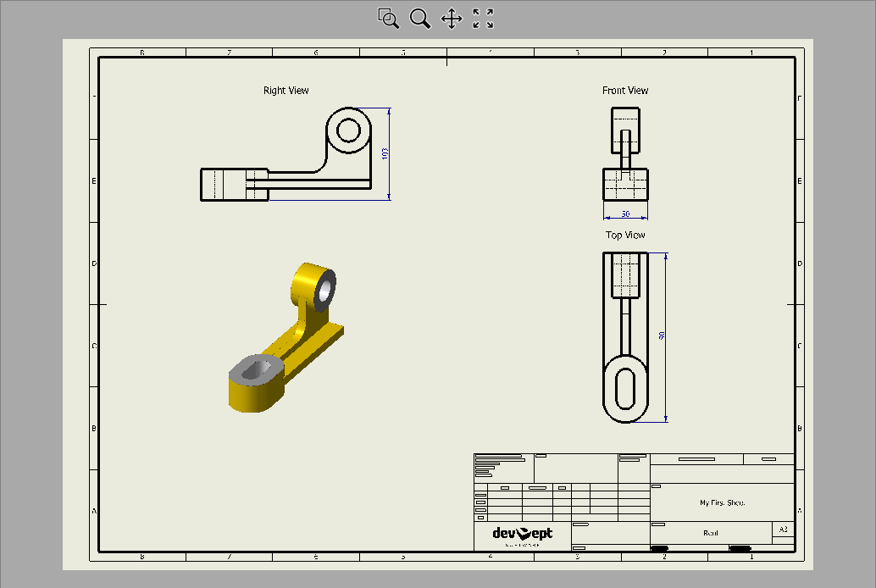876x588 pixels.
Task: Click the magnifier-with-rectangle toolbar icon
Action: point(387,19)
